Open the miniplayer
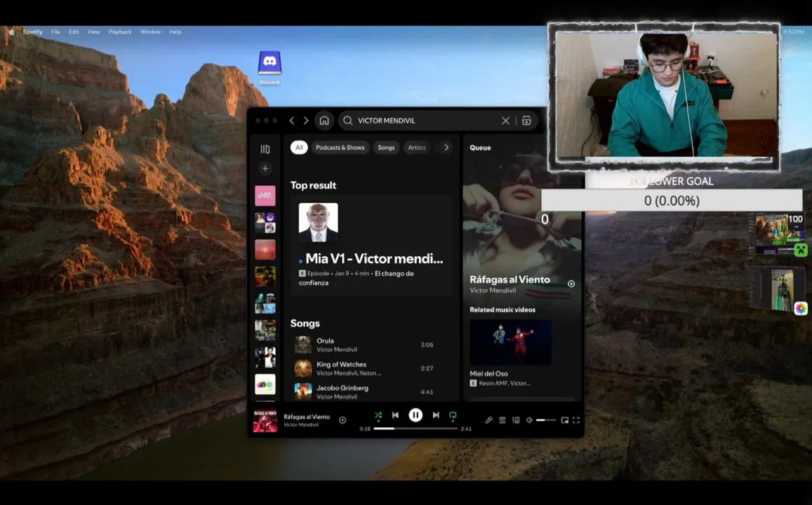 tap(564, 420)
